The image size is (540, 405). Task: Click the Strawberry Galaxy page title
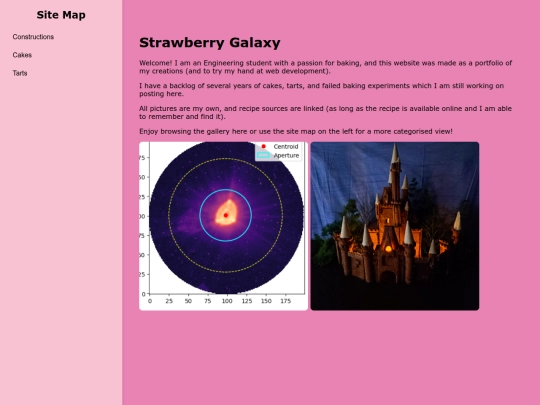210,43
